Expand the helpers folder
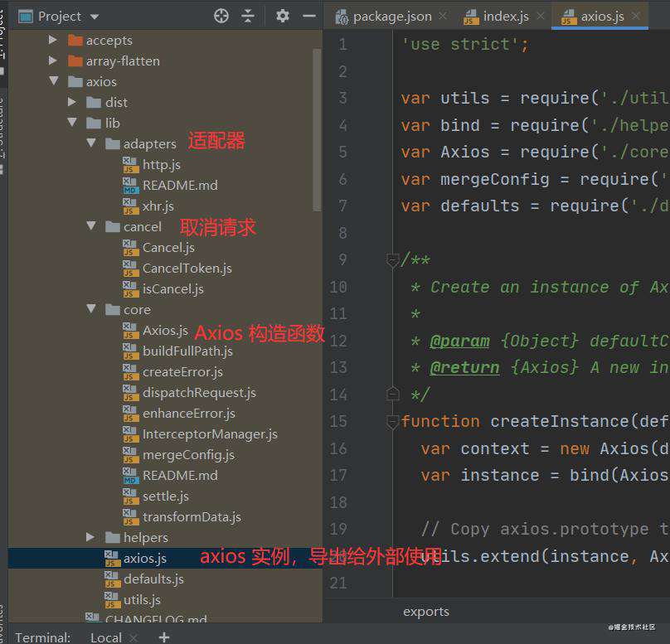The width and height of the screenshot is (670, 644). tap(90, 537)
